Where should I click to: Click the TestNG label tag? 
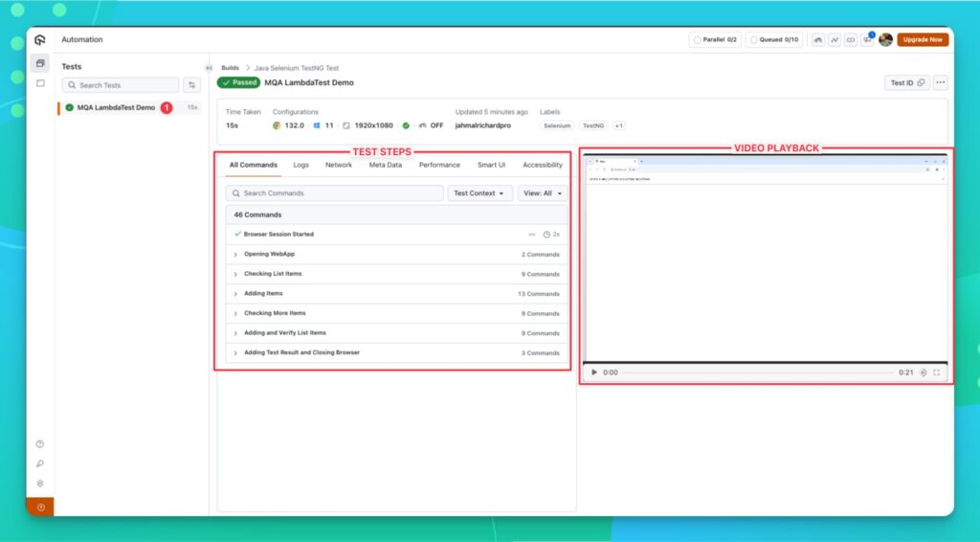coord(593,125)
